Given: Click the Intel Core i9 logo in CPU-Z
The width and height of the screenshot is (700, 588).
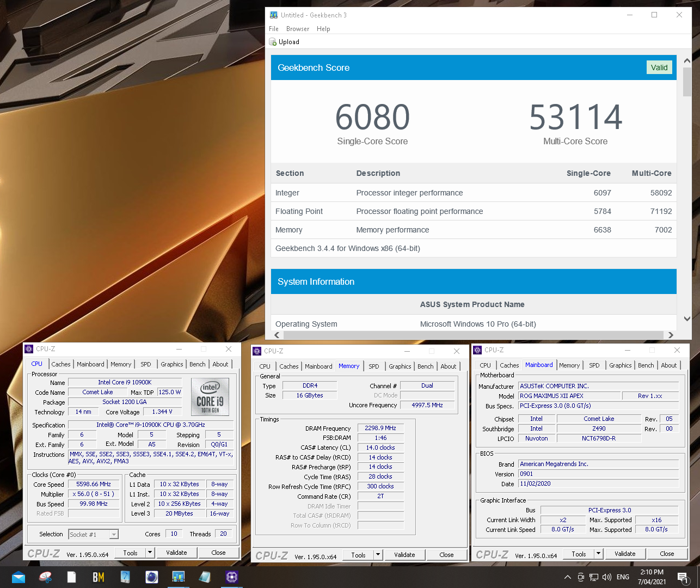Looking at the screenshot, I should [210, 397].
